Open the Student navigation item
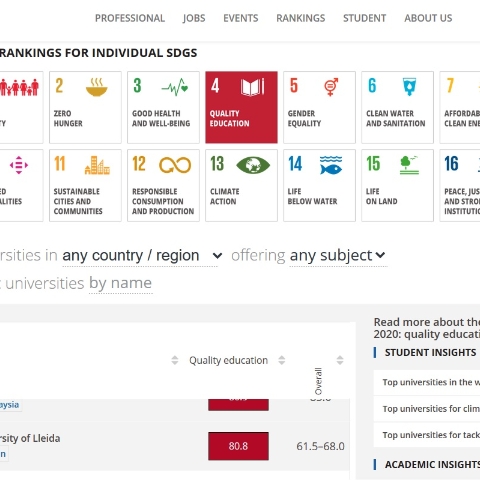This screenshot has width=480, height=500. pos(365,18)
